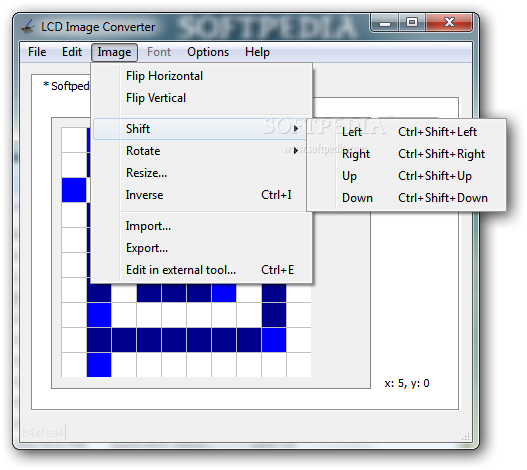Open the Options menu

(208, 52)
